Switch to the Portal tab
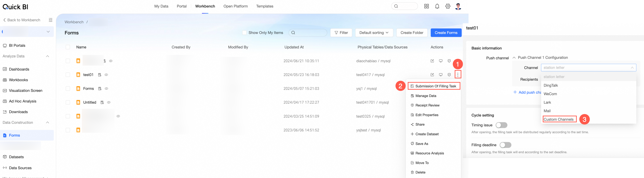Image resolution: width=644 pixels, height=178 pixels. pos(182,6)
